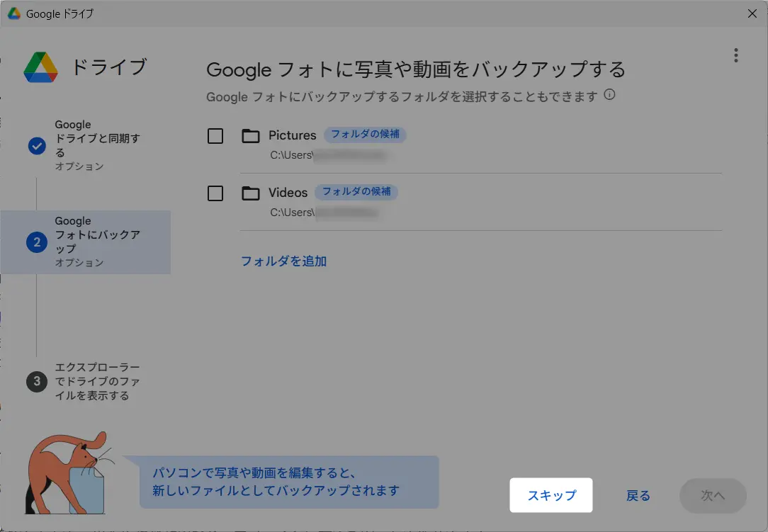Click the step 2 number circle

pos(37,242)
